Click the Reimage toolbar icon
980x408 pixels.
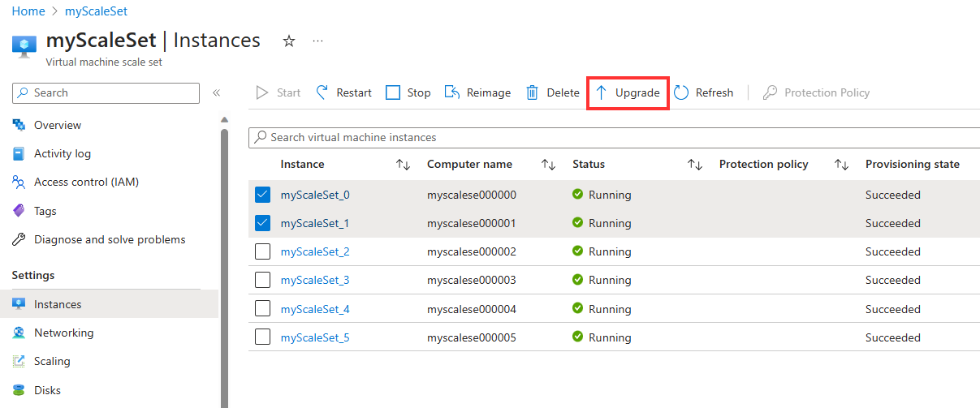[x=452, y=92]
